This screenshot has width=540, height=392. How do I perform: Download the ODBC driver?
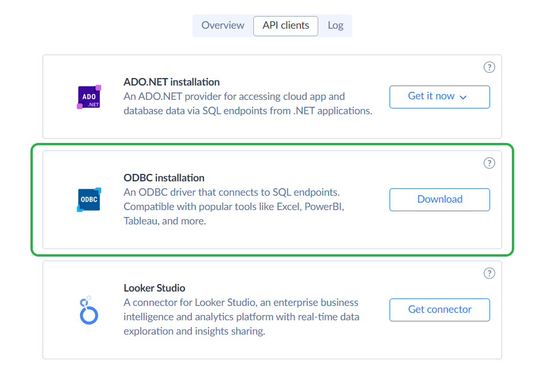pyautogui.click(x=439, y=200)
